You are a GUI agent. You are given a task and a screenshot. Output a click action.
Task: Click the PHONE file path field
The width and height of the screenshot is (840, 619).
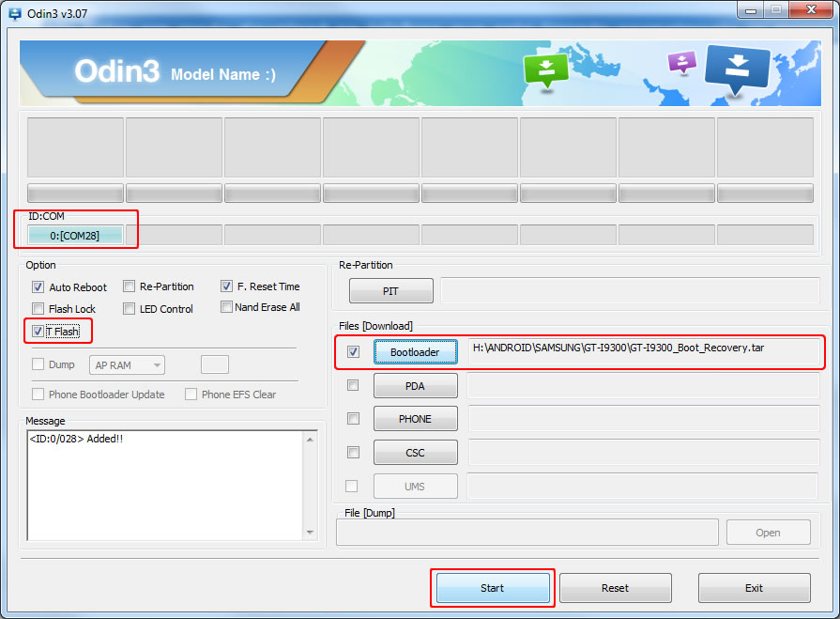644,419
